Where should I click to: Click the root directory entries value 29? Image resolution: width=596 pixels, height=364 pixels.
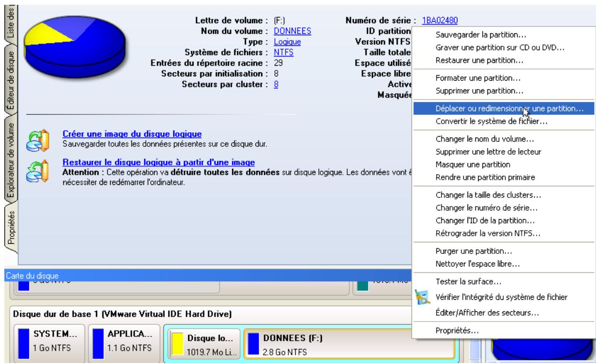[278, 63]
